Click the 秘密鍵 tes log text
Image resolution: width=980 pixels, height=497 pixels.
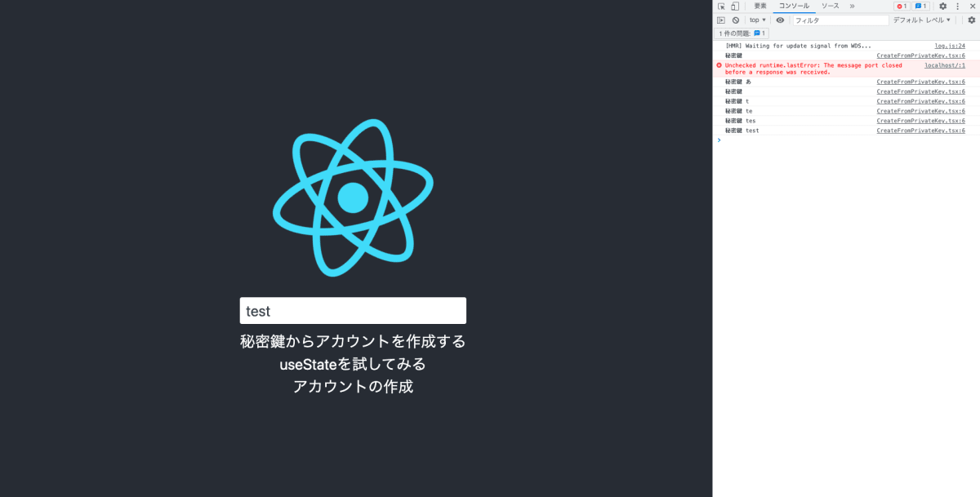click(x=740, y=121)
